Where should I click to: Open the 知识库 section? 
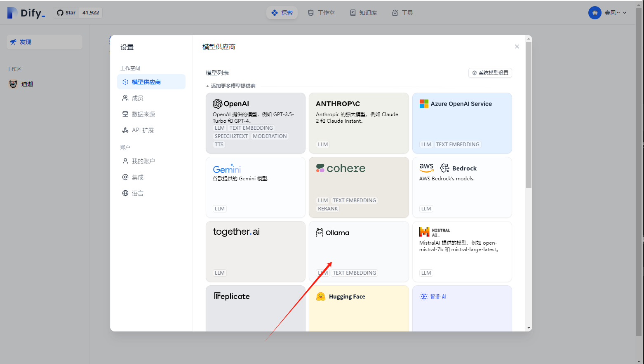coord(363,13)
